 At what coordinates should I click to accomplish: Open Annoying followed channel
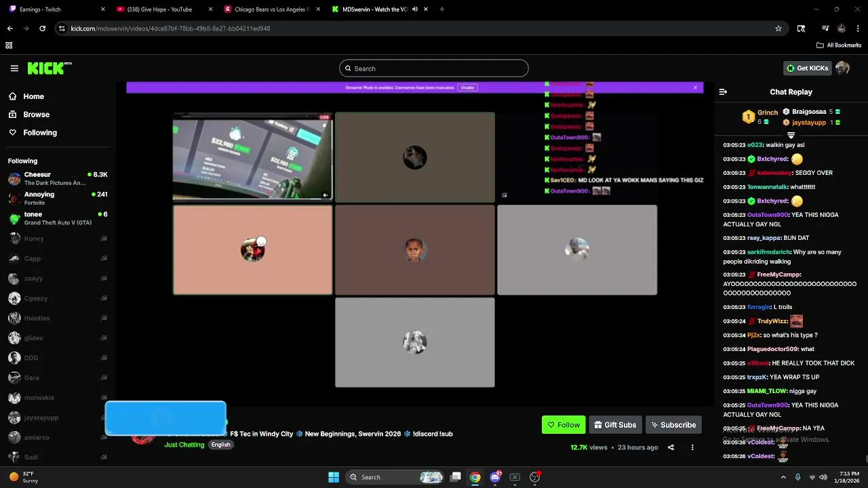[58, 198]
